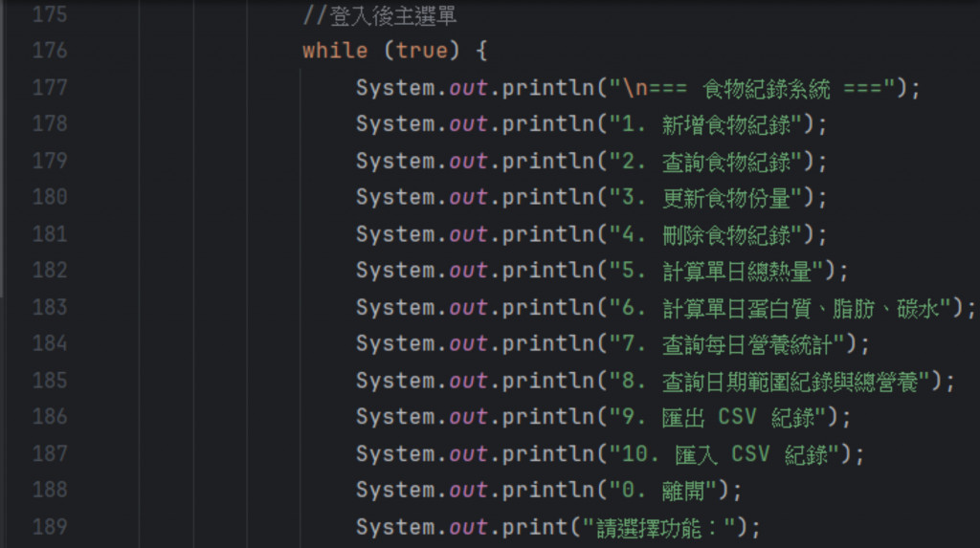Click line number 176 in the gutter
This screenshot has width=980, height=548.
(x=50, y=51)
